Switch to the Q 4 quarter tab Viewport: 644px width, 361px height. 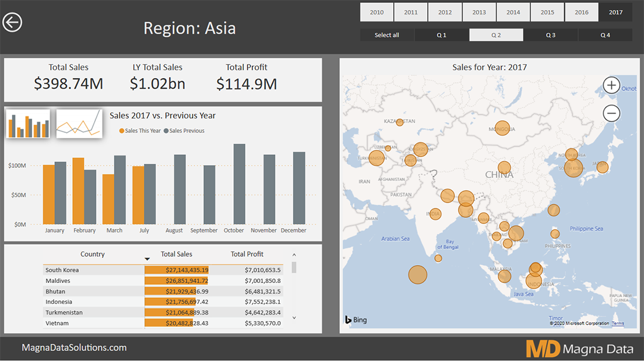click(x=605, y=35)
